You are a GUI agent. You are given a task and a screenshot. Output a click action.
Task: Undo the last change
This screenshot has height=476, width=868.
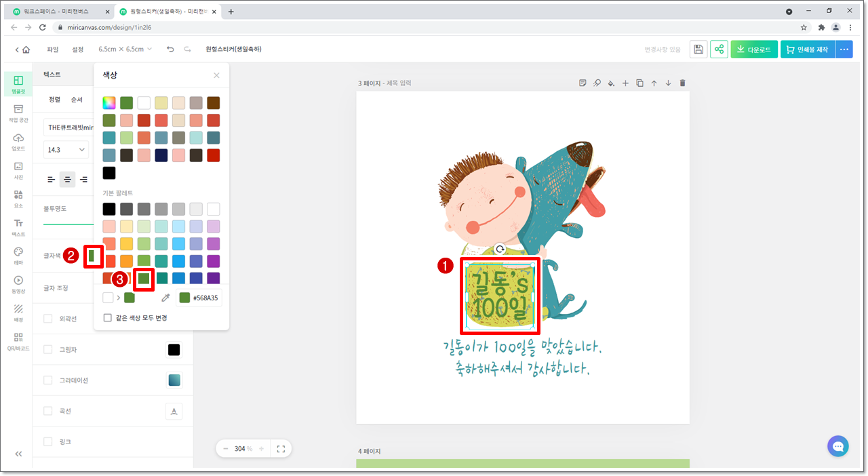170,49
